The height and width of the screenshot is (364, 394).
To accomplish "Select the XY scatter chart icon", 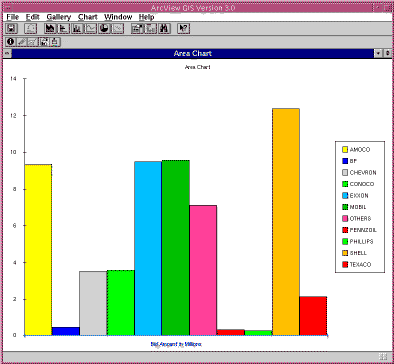I will pyautogui.click(x=118, y=29).
